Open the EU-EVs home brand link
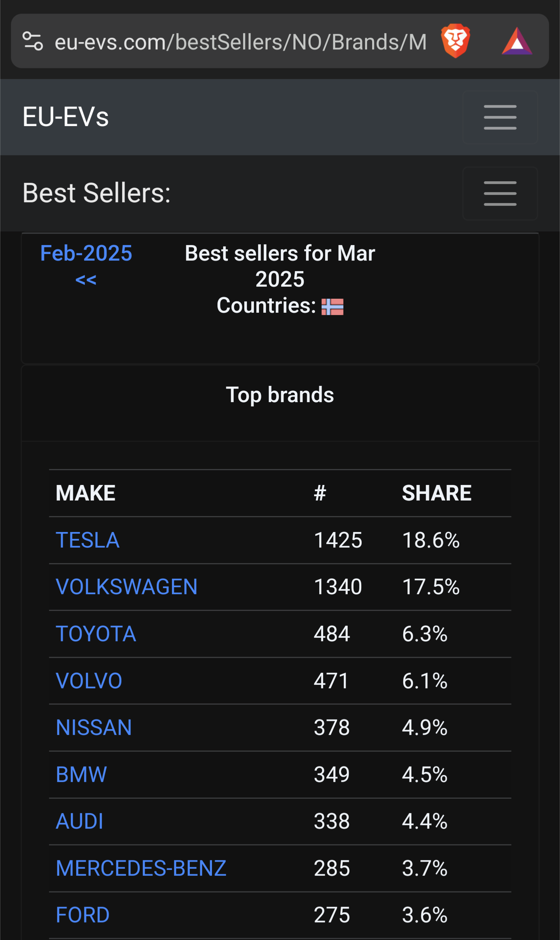 (x=66, y=117)
